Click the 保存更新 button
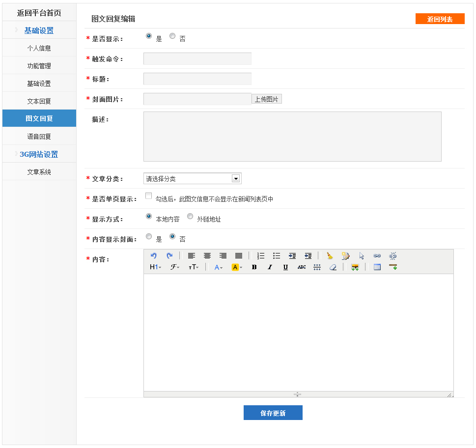Image resolution: width=476 pixels, height=448 pixels. pos(273,413)
